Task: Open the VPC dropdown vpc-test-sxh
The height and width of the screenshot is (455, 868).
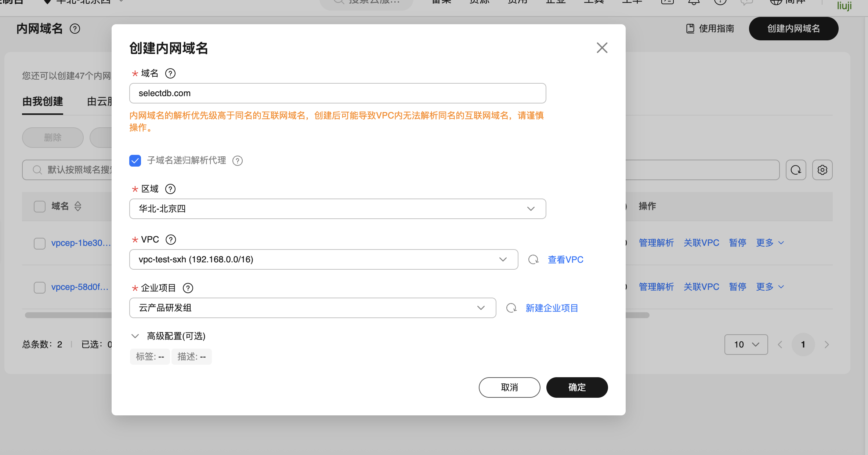Action: tap(323, 259)
